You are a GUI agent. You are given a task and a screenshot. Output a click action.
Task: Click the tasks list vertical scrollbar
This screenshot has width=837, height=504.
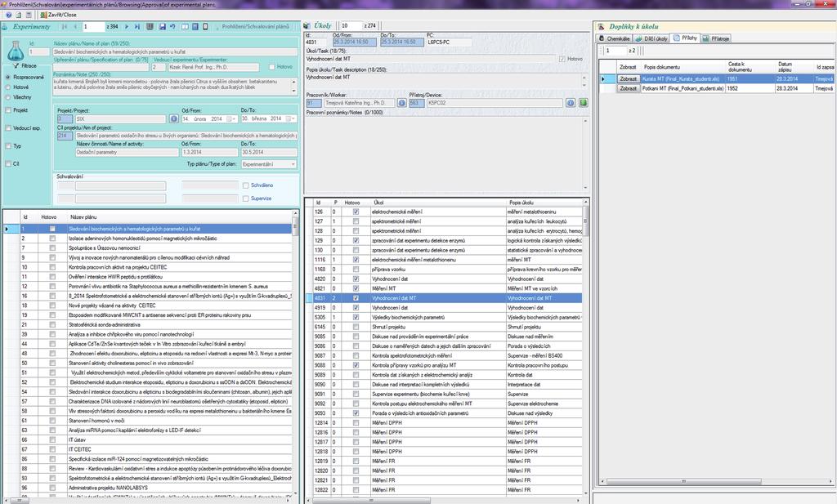585,346
